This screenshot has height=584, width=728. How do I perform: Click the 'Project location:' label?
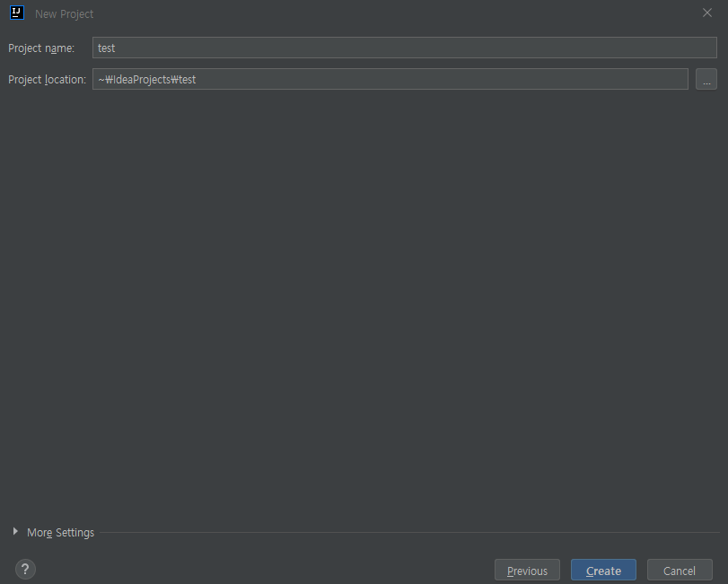click(47, 80)
